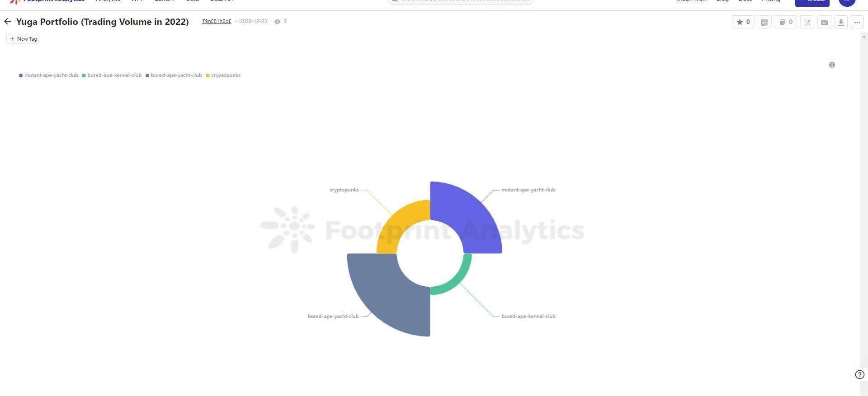The height and width of the screenshot is (396, 868).
Task: Add a New Tag
Action: pyautogui.click(x=23, y=39)
